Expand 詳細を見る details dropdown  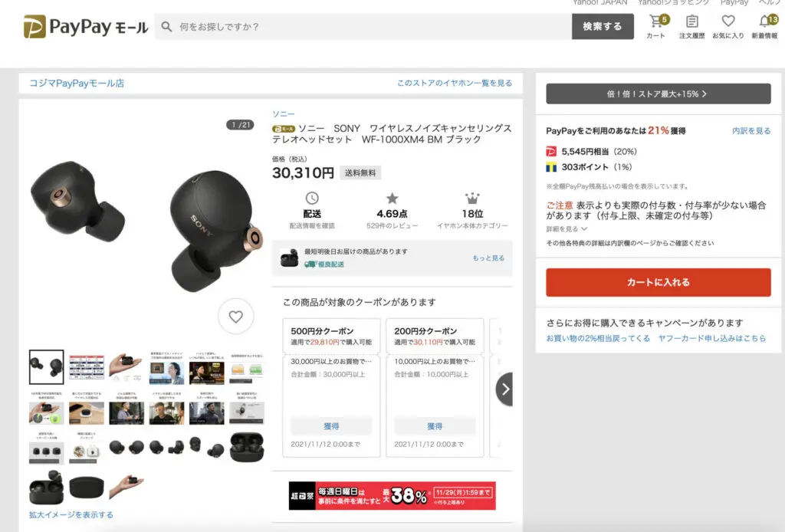567,228
